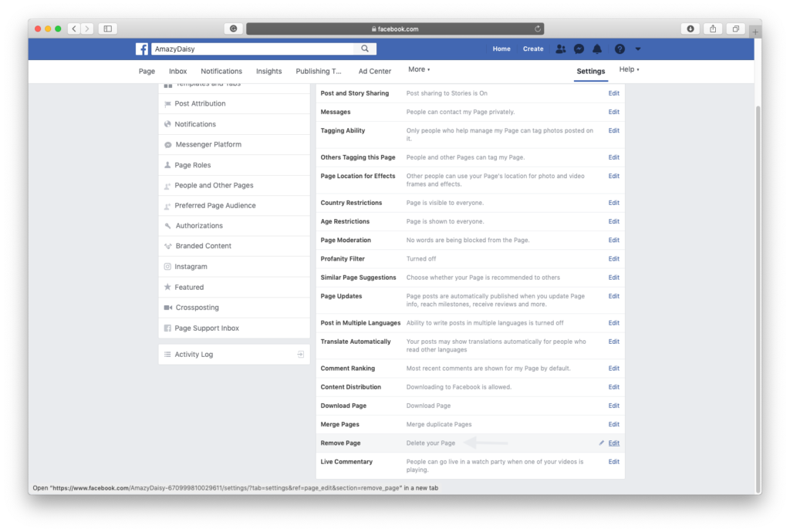Open Safari downloads icon
This screenshot has height=532, width=790.
pos(690,29)
